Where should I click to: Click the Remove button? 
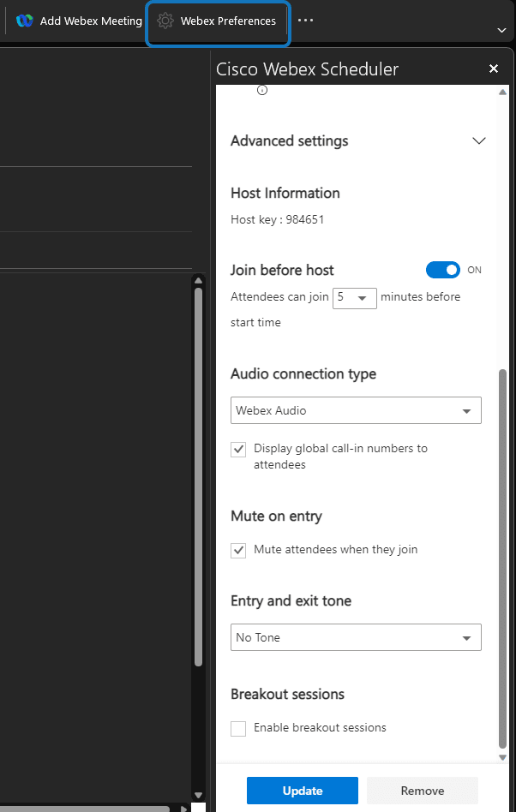point(423,791)
